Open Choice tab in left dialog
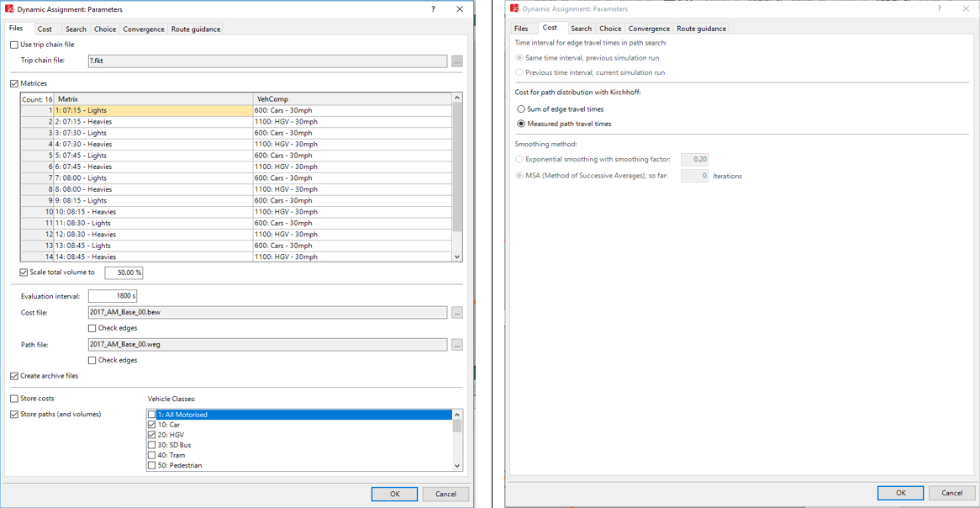The height and width of the screenshot is (508, 980). (x=105, y=29)
